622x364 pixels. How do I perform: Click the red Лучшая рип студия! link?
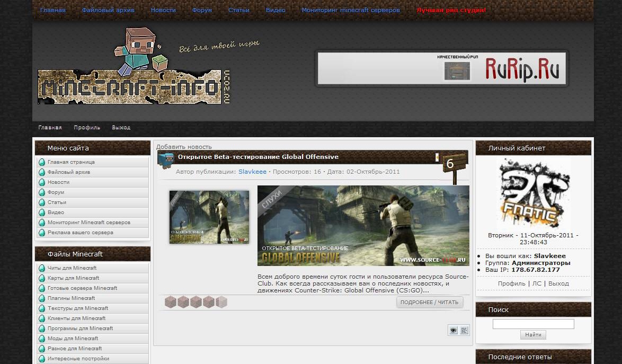[451, 10]
